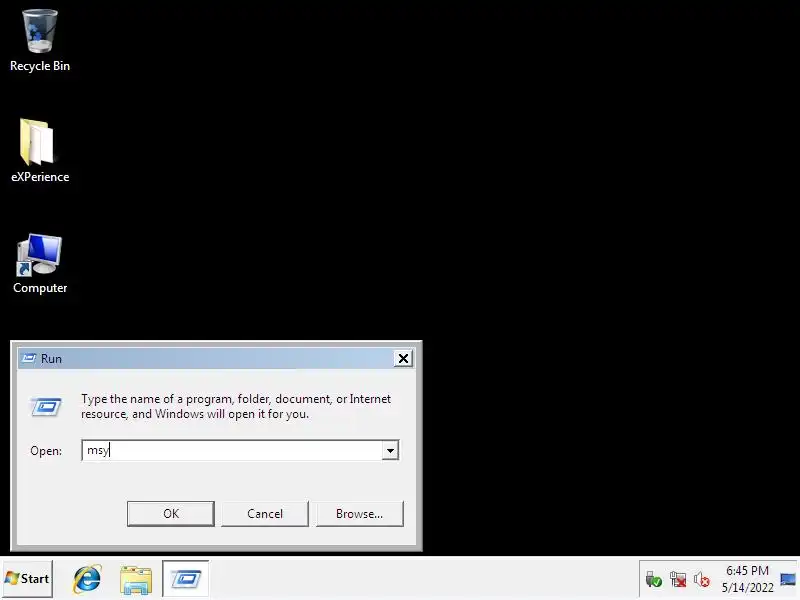The height and width of the screenshot is (600, 800).
Task: Open the Start menu
Action: coord(28,579)
